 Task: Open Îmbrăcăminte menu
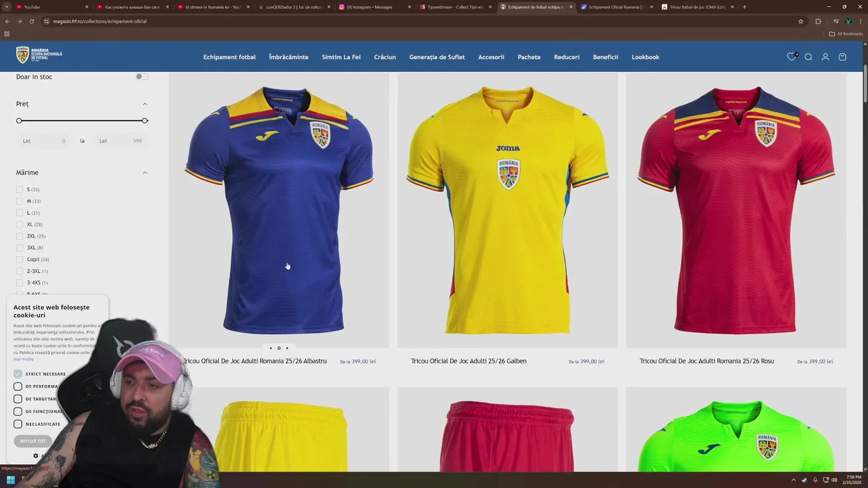pyautogui.click(x=289, y=57)
